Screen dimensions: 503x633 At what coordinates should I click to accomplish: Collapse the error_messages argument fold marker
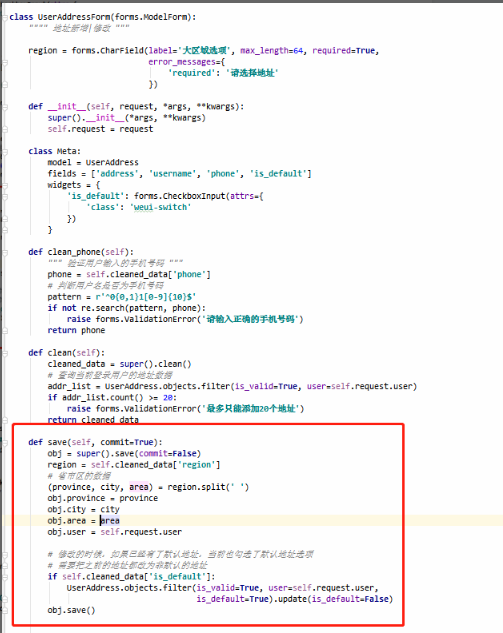pyautogui.click(x=5, y=62)
